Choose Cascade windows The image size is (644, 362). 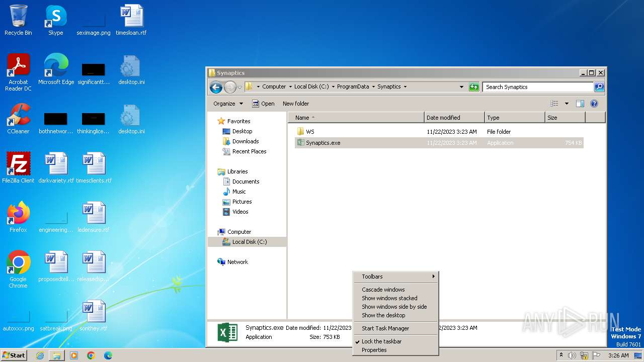point(395,290)
